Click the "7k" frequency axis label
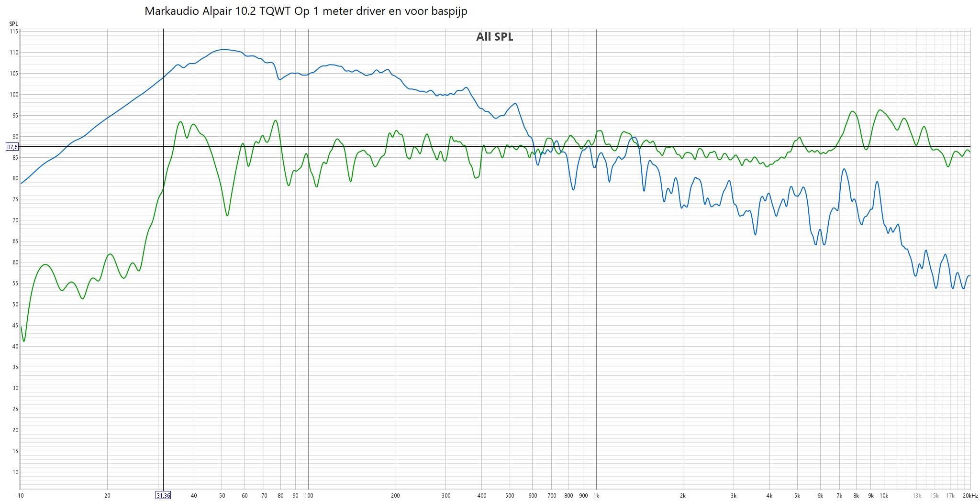This screenshot has width=980, height=501. [839, 496]
